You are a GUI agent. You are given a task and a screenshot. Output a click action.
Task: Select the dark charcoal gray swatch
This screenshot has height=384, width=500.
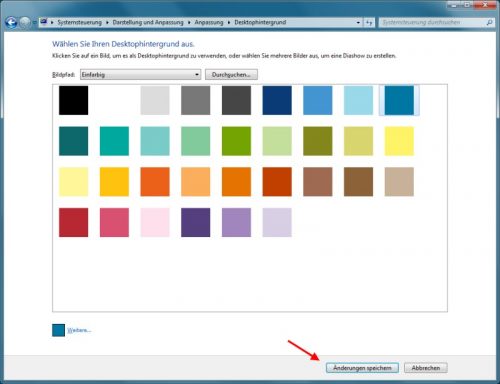point(236,100)
